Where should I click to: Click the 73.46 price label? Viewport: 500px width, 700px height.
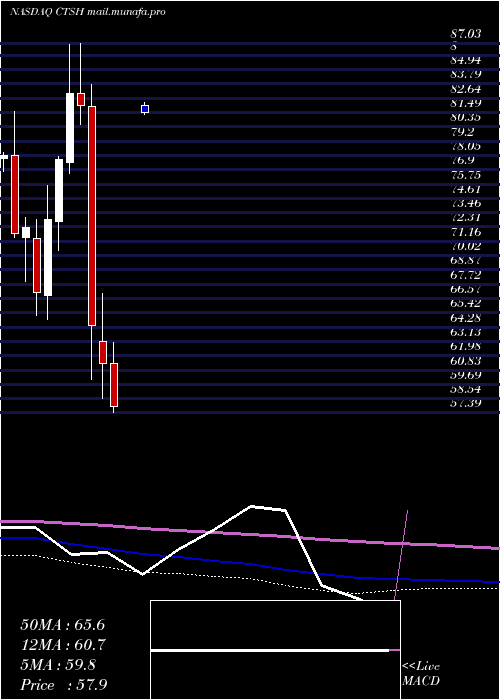point(466,203)
